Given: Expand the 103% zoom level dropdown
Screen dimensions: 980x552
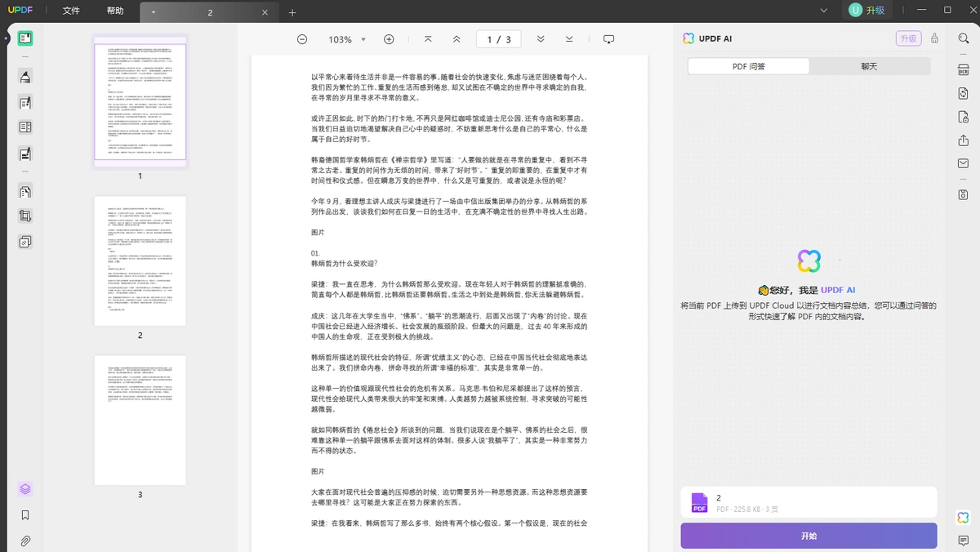Looking at the screenshot, I should click(363, 39).
